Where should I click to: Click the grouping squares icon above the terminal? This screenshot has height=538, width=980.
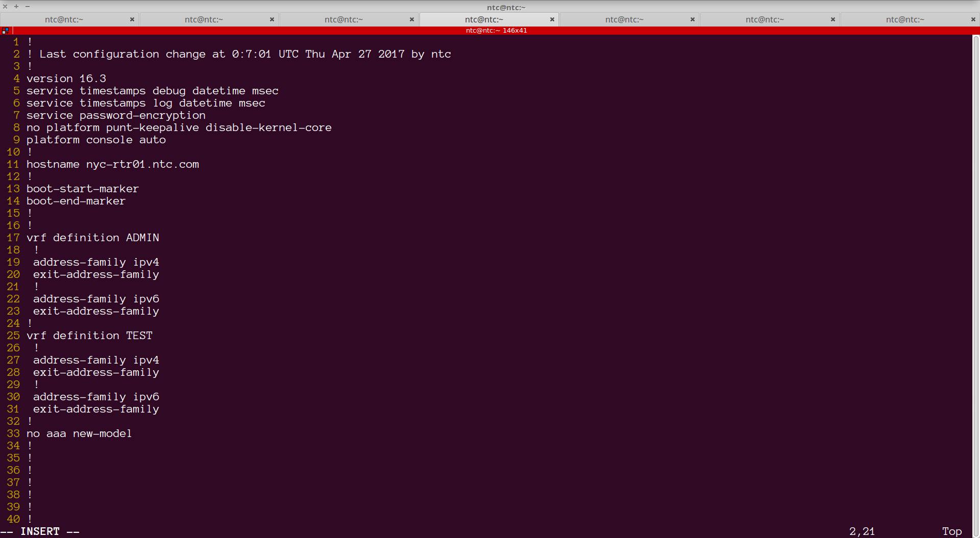tap(6, 30)
